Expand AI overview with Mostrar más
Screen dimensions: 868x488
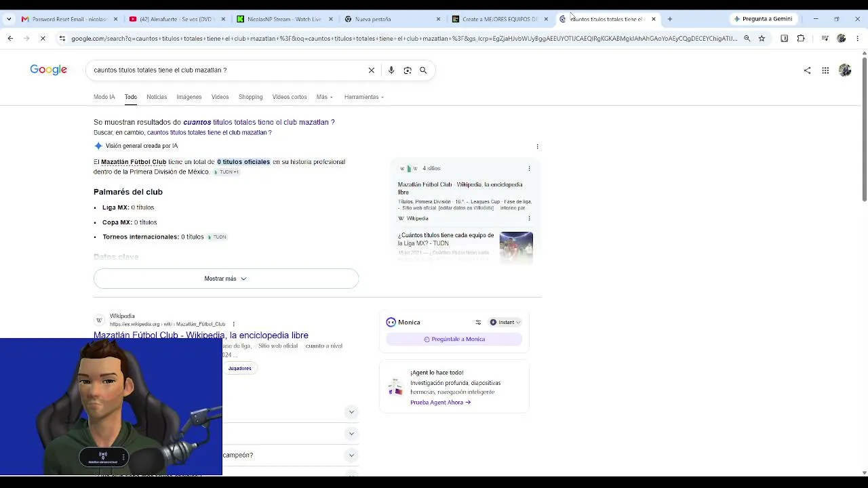tap(226, 279)
